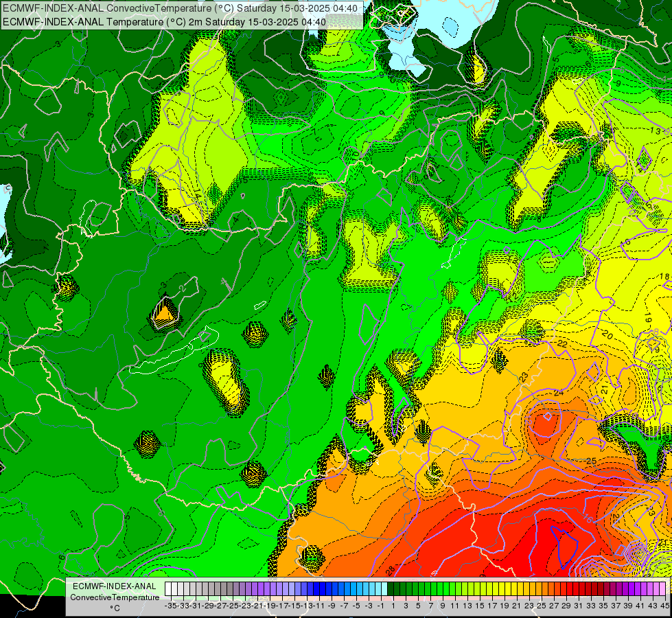Click the legend swatch above the -1 label
Viewport: 672px width, 618px height.
378,588
